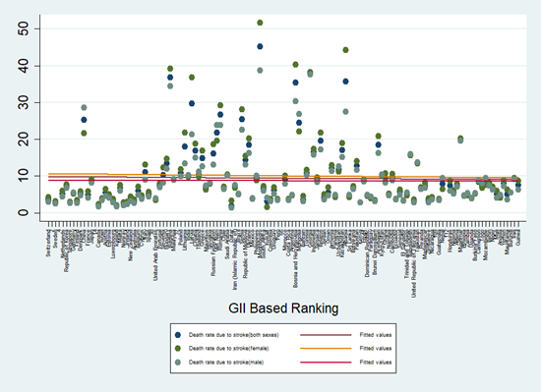
Task: Click the blue both-sexes legend marker
Action: coord(178,335)
